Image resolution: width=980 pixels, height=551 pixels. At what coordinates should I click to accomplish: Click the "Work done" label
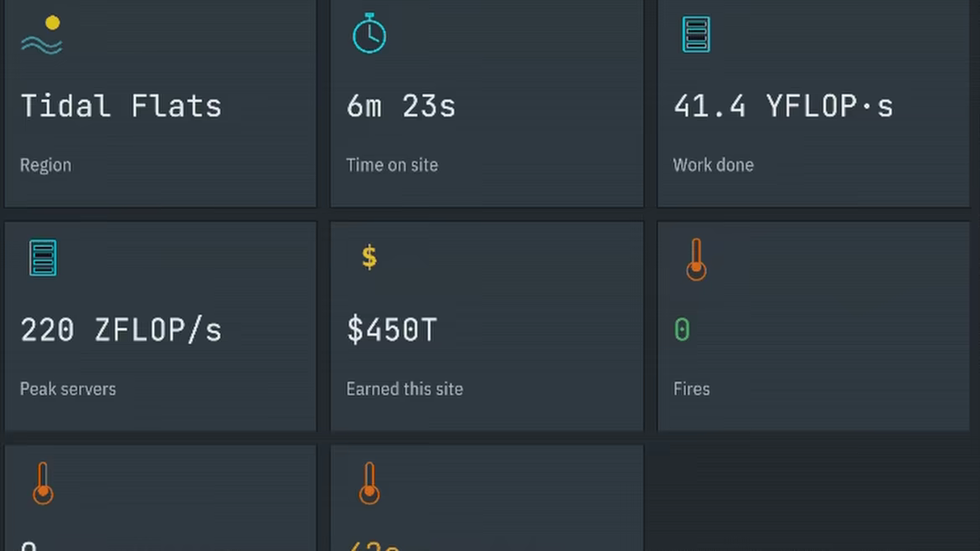point(713,165)
